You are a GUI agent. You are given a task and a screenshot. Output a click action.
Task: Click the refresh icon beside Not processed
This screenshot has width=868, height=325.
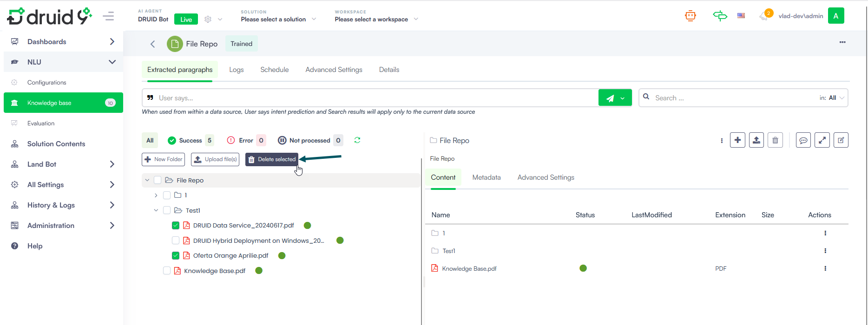pyautogui.click(x=357, y=140)
